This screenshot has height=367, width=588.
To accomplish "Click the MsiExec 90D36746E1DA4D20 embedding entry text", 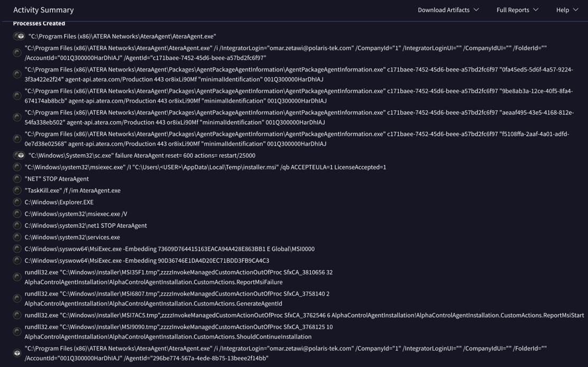I will 147,260.
